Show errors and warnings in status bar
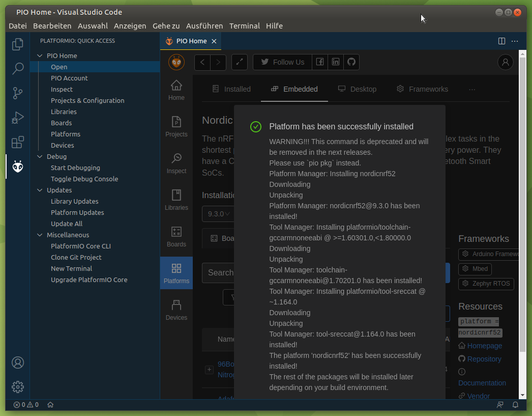 (26, 405)
